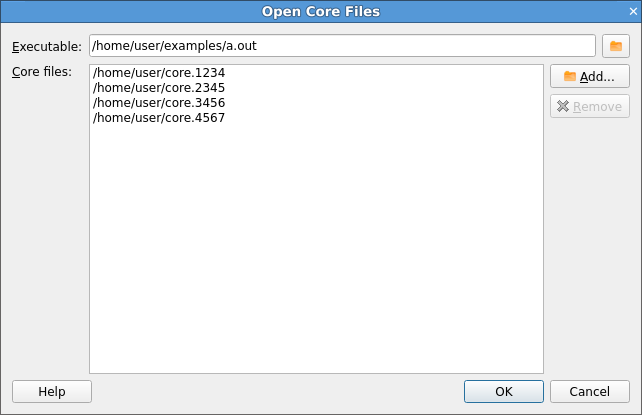
Task: Open Help for this dialog
Action: [x=52, y=392]
